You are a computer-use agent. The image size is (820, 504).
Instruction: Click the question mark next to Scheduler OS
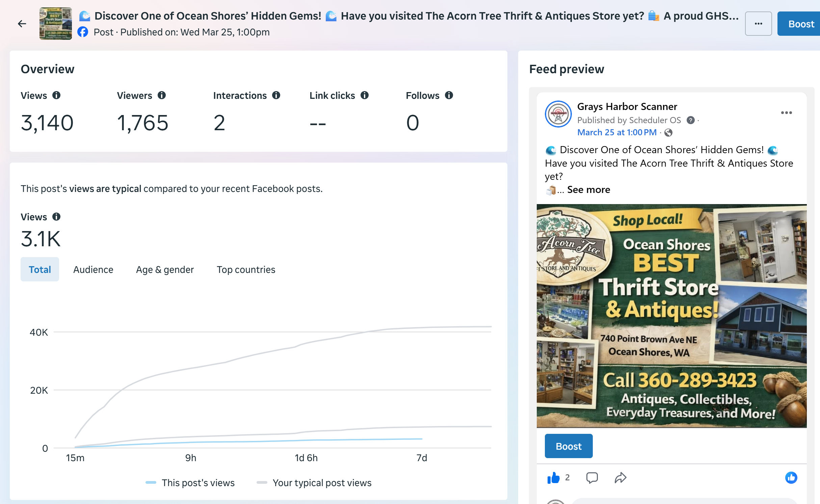pyautogui.click(x=691, y=120)
